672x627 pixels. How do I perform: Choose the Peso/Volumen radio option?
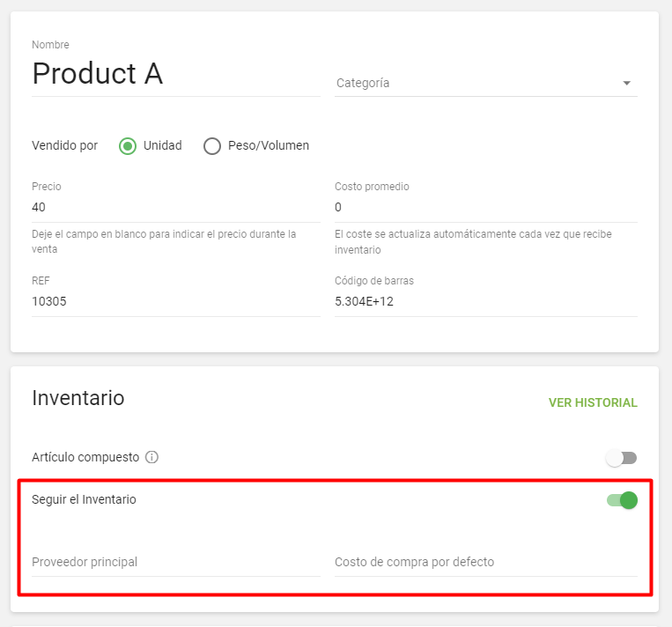[x=212, y=146]
